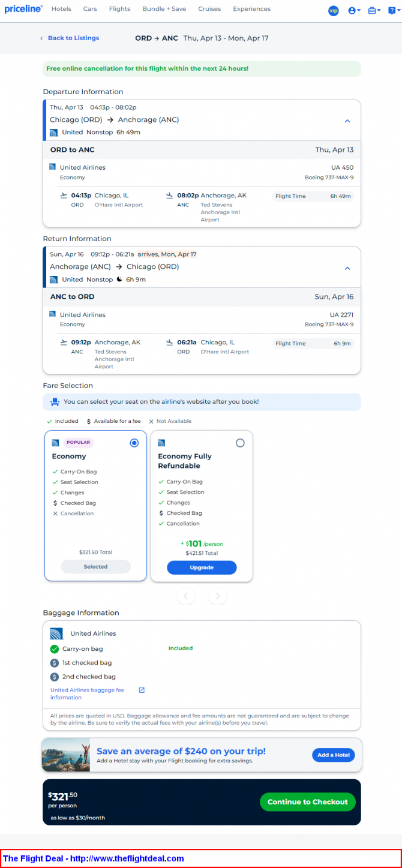Click the United Airlines logo in Baggage Information

point(57,633)
